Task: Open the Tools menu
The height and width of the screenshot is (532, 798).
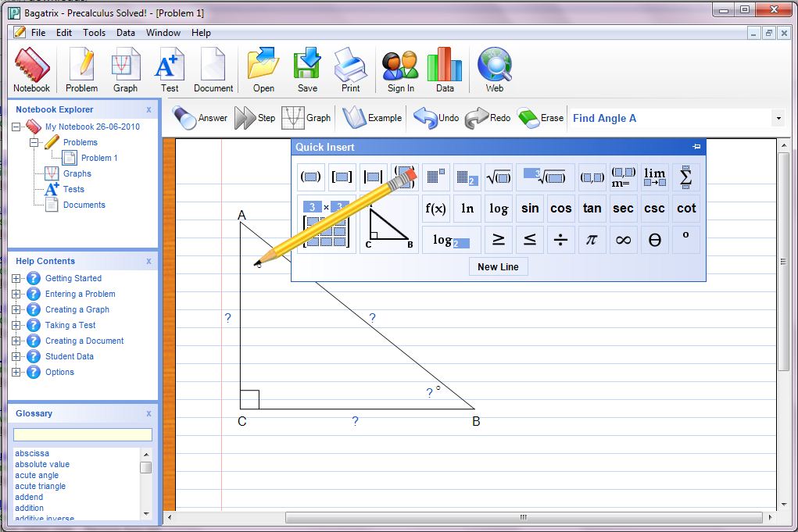Action: pos(94,33)
